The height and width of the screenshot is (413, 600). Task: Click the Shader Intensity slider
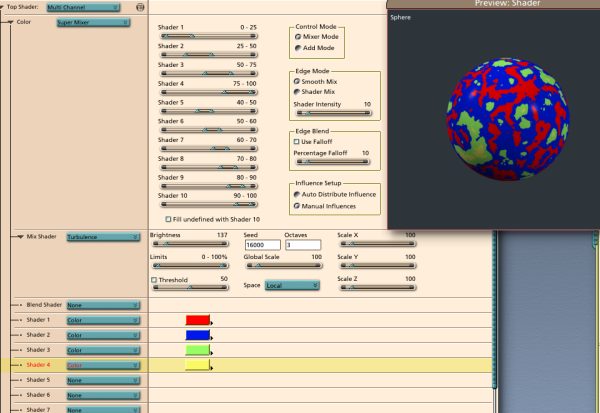tap(332, 114)
